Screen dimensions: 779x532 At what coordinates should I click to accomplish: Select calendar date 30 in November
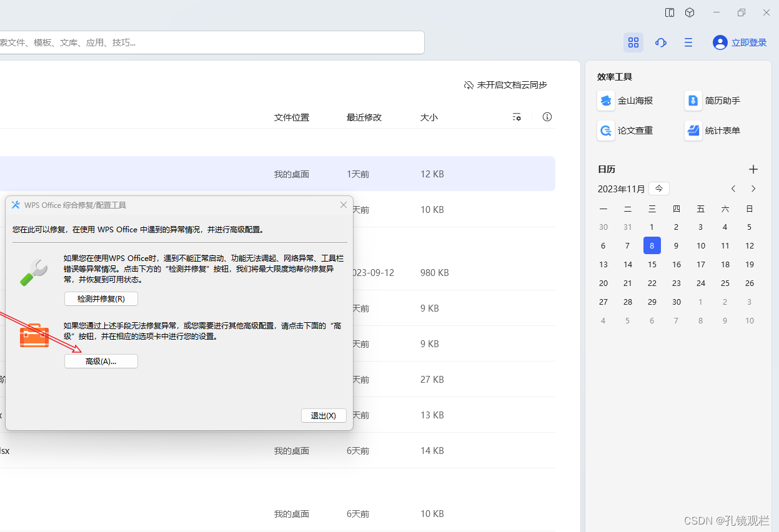click(x=677, y=302)
